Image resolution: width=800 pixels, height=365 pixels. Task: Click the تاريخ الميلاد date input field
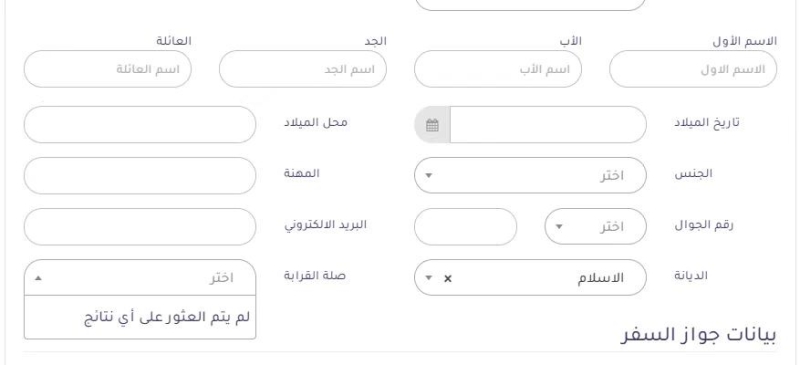click(548, 125)
